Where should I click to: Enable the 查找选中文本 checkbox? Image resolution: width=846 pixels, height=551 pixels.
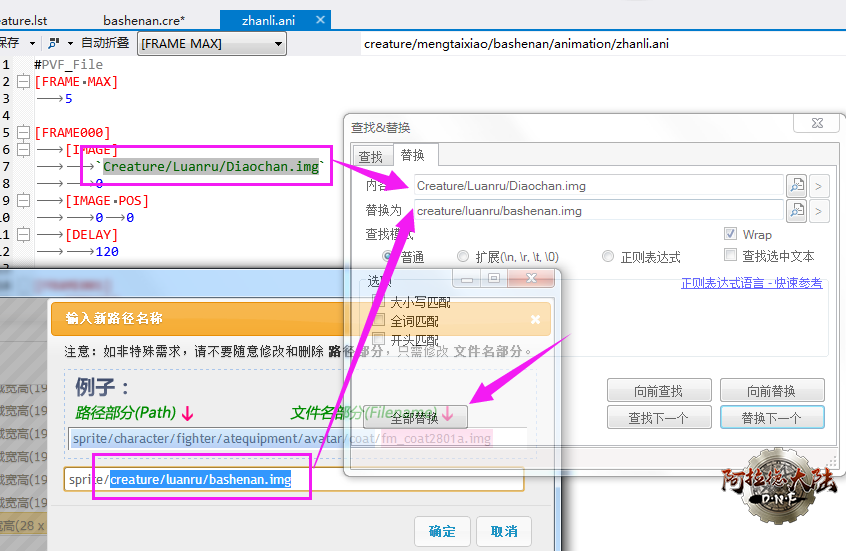pos(731,255)
